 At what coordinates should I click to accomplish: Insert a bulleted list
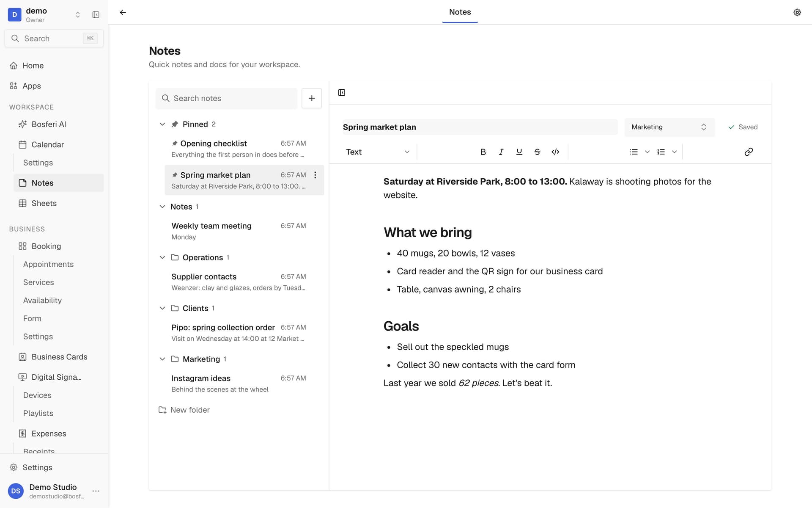coord(634,152)
